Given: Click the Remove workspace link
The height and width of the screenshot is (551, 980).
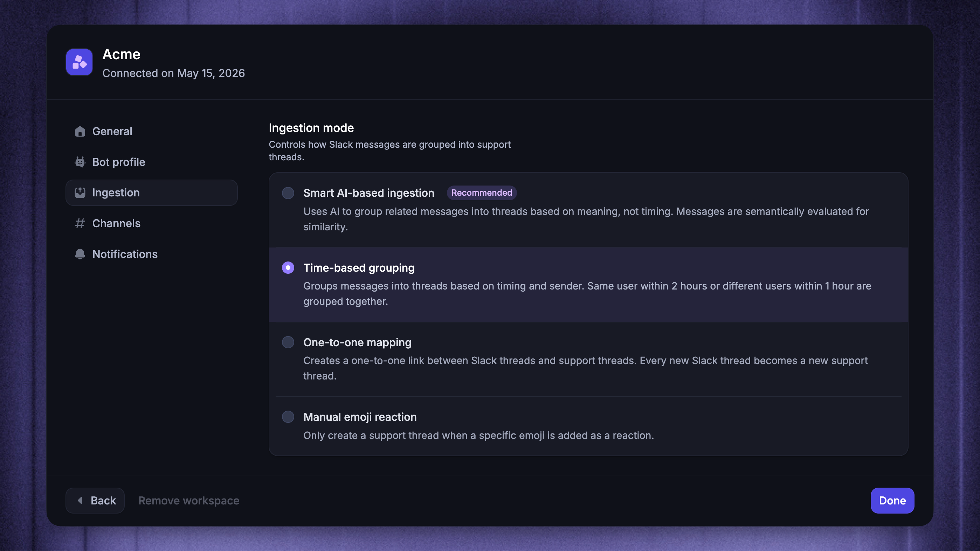Looking at the screenshot, I should [189, 501].
